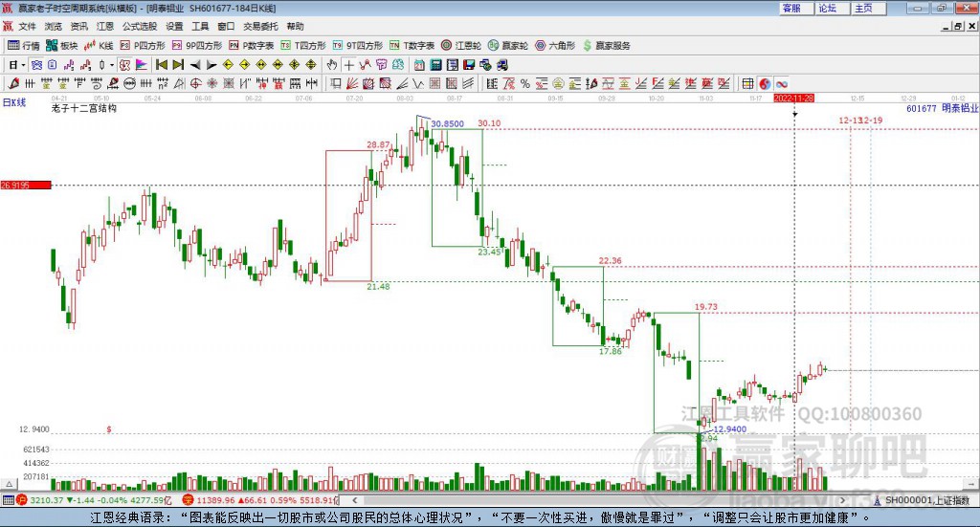The height and width of the screenshot is (527, 980).
Task: Select the percent % tool
Action: 525,83
